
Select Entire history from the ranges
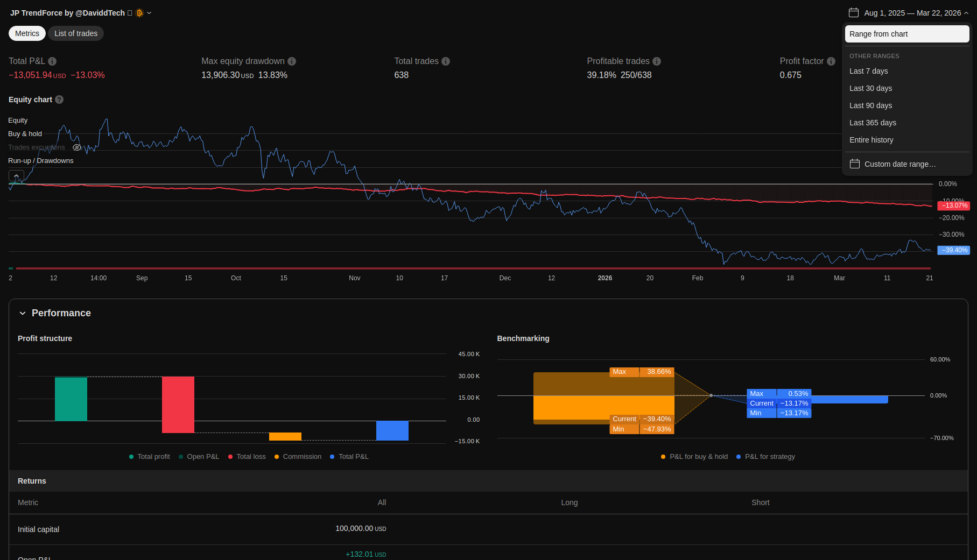871,140
